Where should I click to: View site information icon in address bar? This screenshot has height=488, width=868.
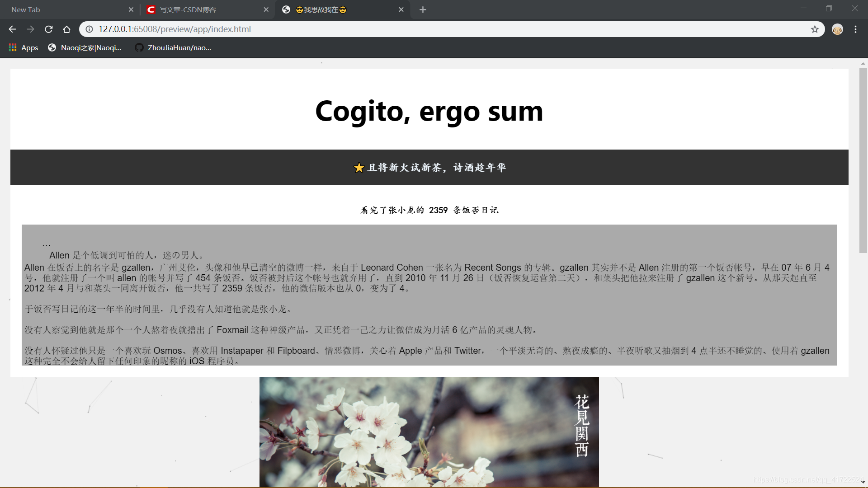point(90,29)
